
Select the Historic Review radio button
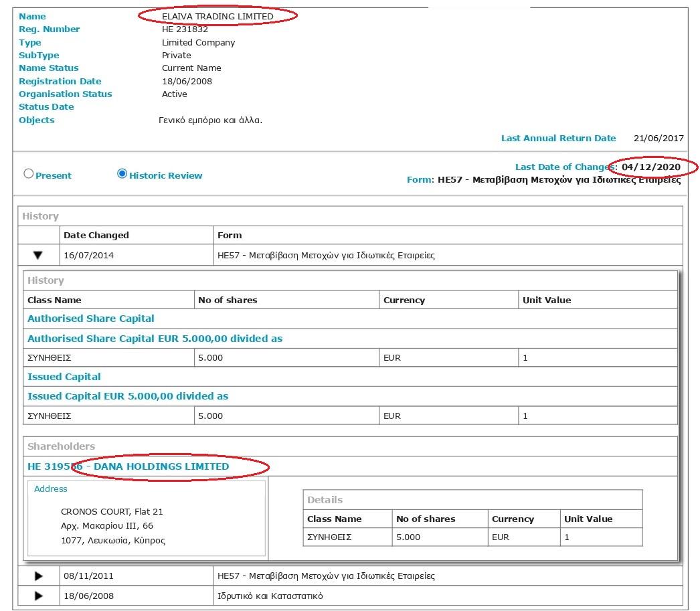pyautogui.click(x=122, y=174)
